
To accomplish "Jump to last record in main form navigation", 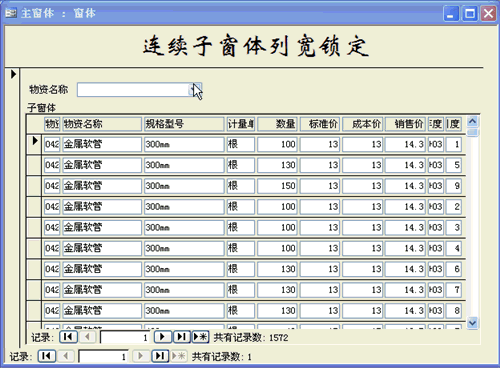I will (160, 356).
